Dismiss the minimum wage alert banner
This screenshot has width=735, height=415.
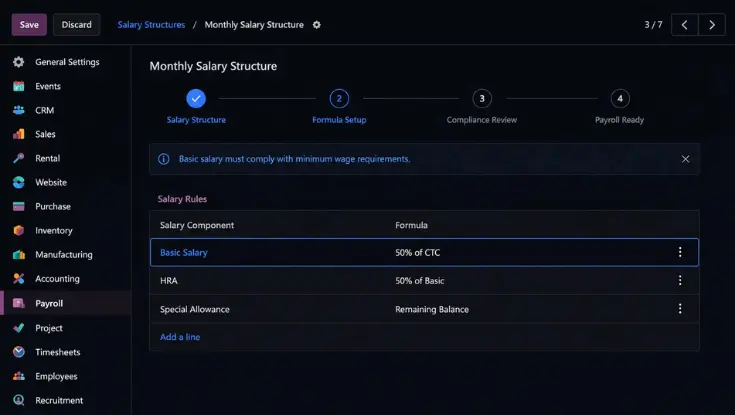click(x=685, y=159)
